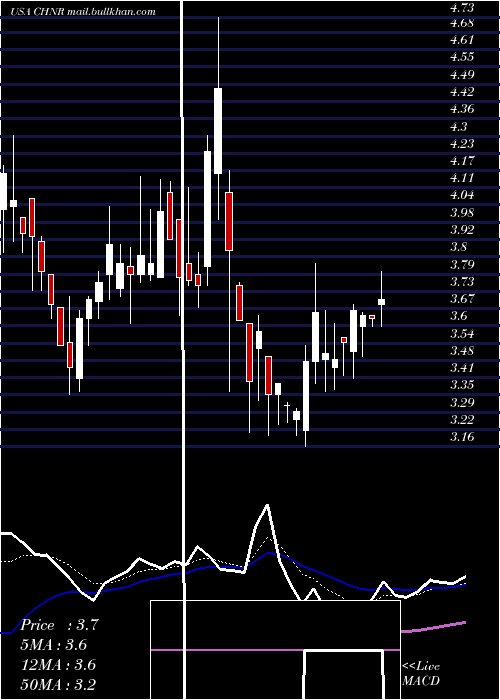Image resolution: width=500 pixels, height=700 pixels.
Task: Select the 4.11 price axis label
Action: click(x=461, y=179)
